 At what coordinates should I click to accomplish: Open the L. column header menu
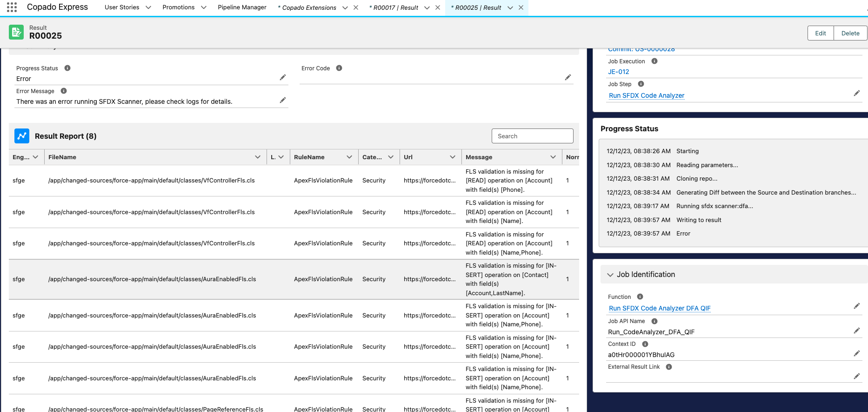pyautogui.click(x=281, y=157)
